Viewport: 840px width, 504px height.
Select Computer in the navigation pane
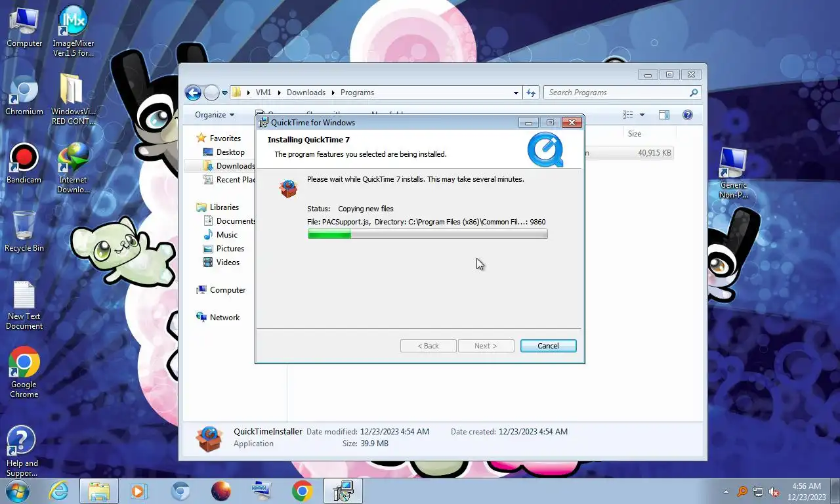[228, 290]
